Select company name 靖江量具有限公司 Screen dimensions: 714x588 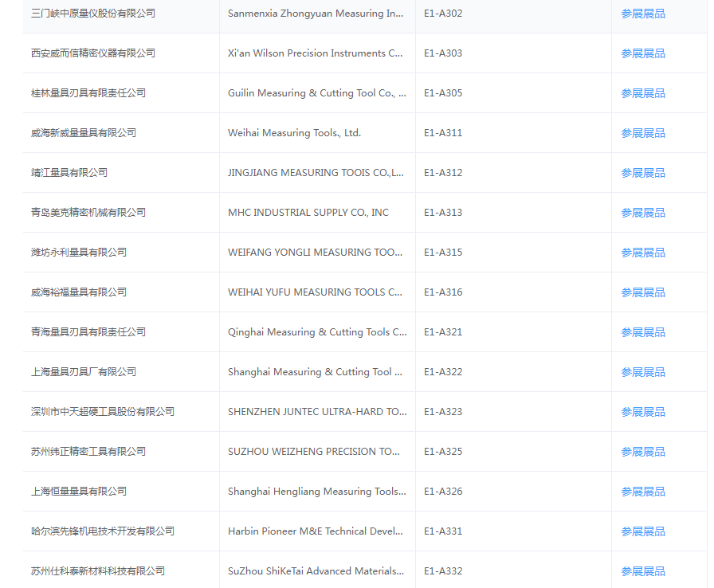pos(69,172)
